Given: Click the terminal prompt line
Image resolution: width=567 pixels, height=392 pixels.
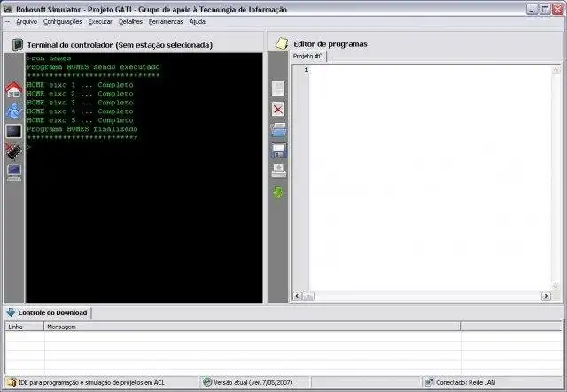Looking at the screenshot, I should click(144, 147).
